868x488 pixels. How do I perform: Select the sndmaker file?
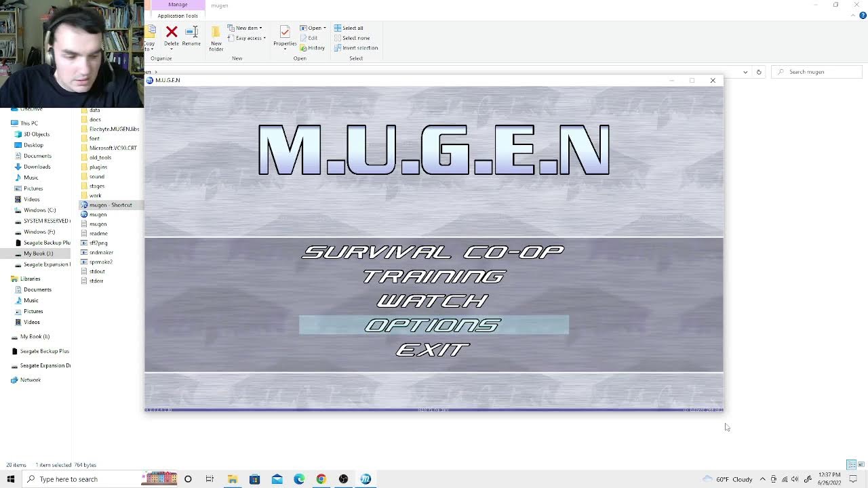pos(96,252)
